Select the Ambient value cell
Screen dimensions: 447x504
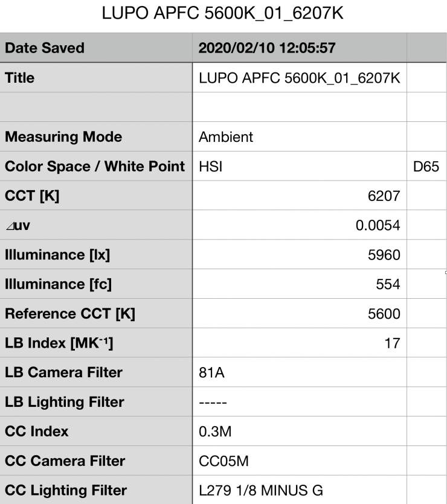299,137
